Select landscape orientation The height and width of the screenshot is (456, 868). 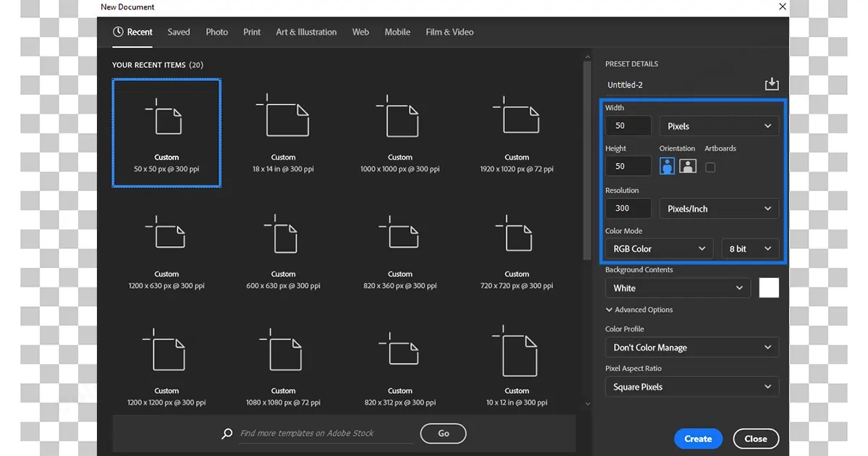click(x=687, y=166)
